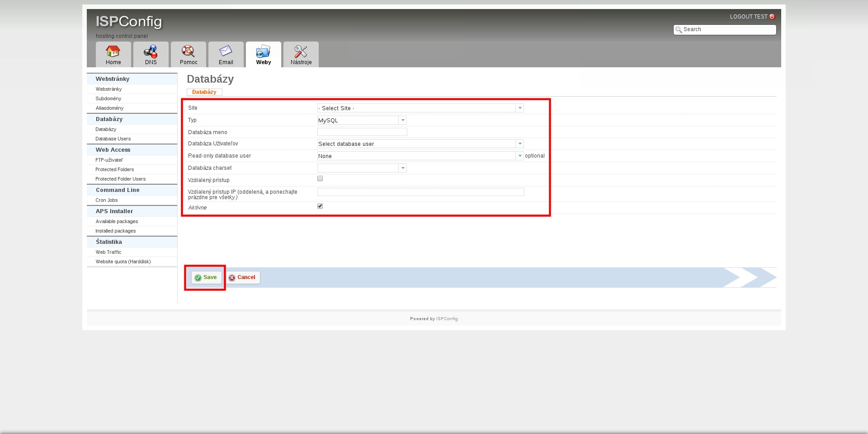
Task: Open the Home module house icon
Action: (113, 51)
